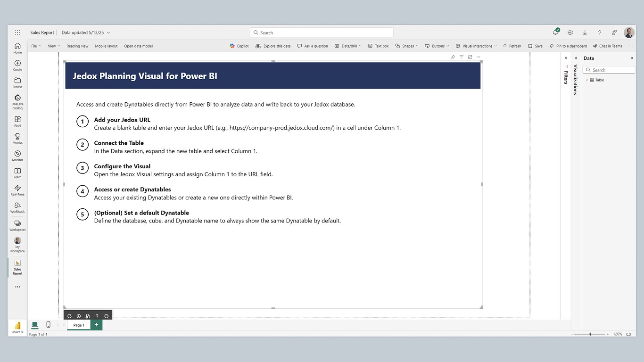Go to Home in left navigation
The width and height of the screenshot is (644, 362).
17,48
